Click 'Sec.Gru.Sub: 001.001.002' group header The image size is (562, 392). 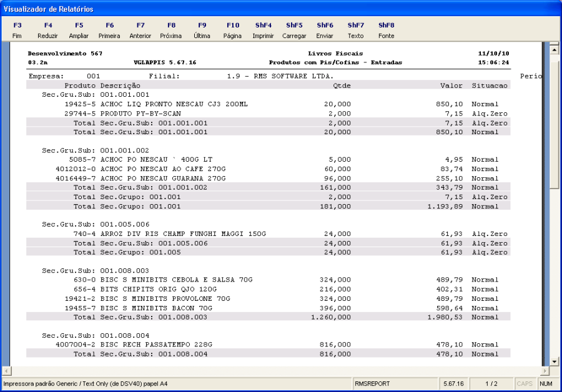coord(96,150)
